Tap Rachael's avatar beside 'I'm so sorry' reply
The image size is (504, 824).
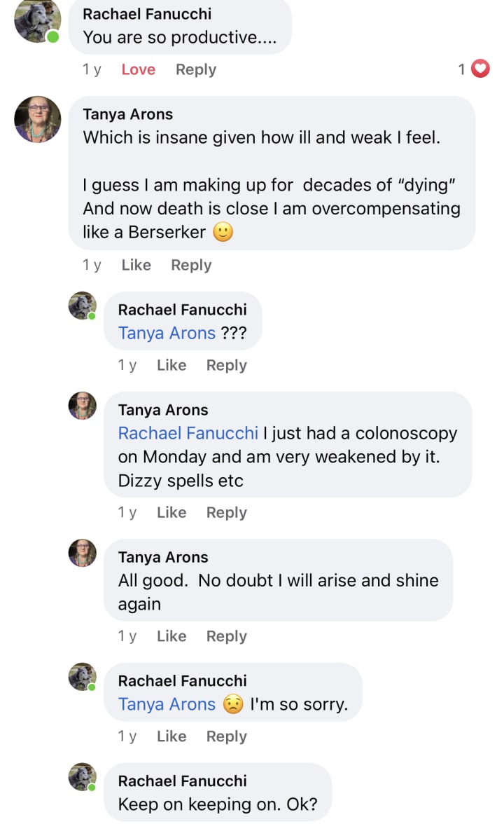pos(83,677)
